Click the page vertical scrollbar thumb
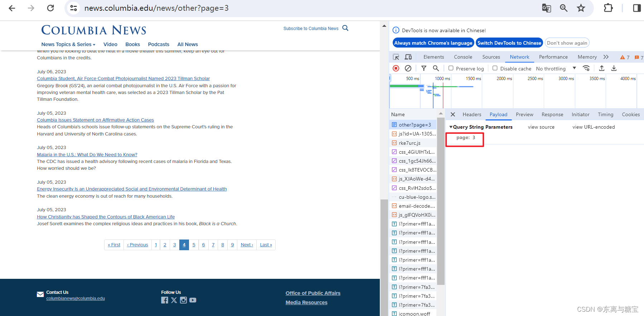644x316 pixels. point(384,257)
